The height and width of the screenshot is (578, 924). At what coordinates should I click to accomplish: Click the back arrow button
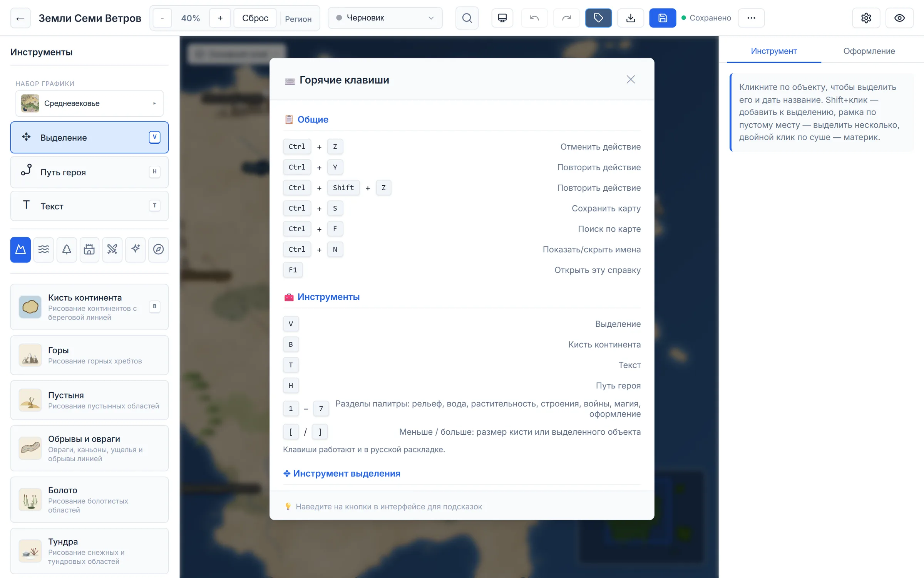(20, 18)
